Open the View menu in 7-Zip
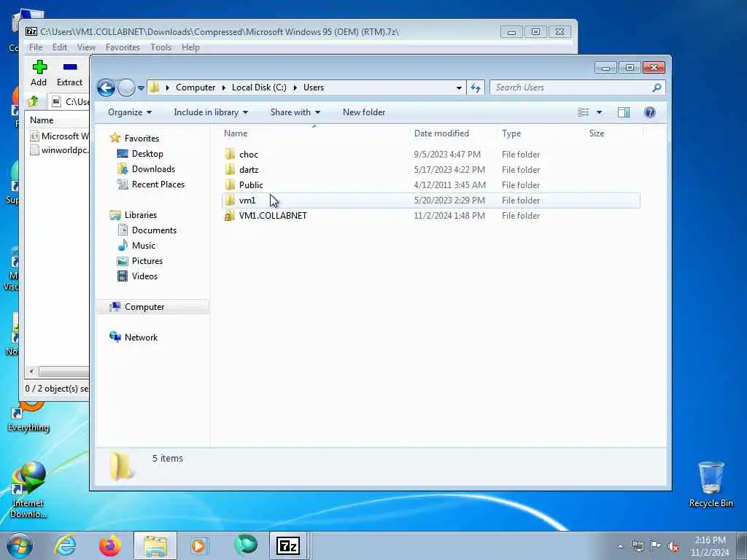The height and width of the screenshot is (560, 747). click(x=86, y=47)
